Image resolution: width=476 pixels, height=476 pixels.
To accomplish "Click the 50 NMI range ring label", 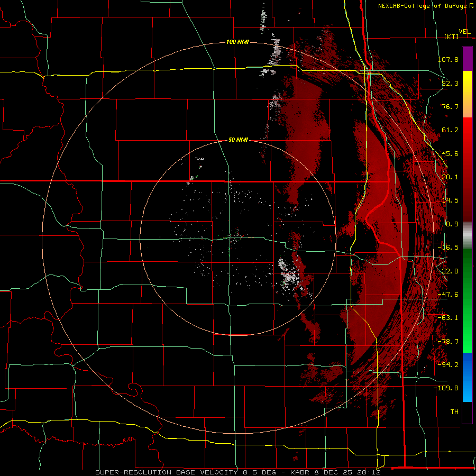I will (238, 140).
